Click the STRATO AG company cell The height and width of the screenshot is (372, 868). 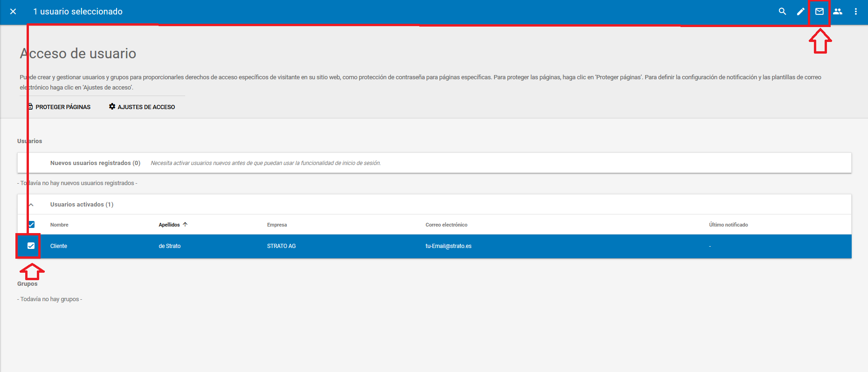coord(281,246)
